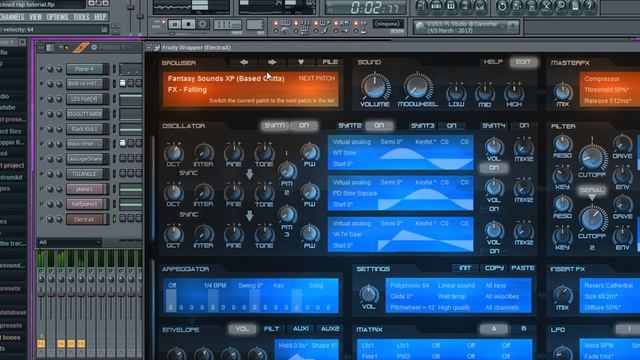Image resolution: width=640 pixels, height=360 pixels.
Task: Open the CHANNELS menu in FL Studio
Action: click(12, 17)
